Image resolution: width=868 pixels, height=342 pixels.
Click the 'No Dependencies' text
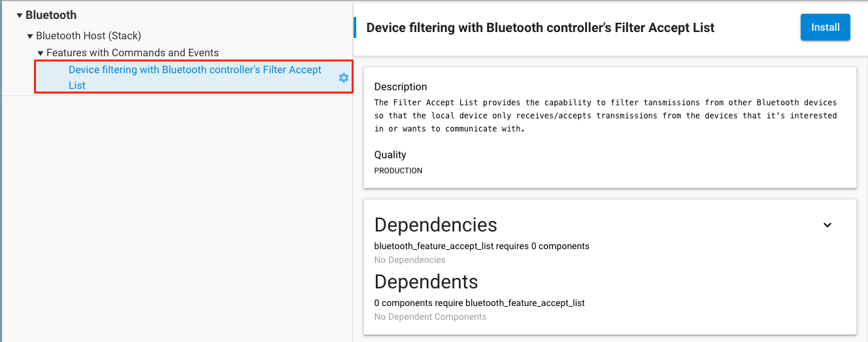click(410, 260)
